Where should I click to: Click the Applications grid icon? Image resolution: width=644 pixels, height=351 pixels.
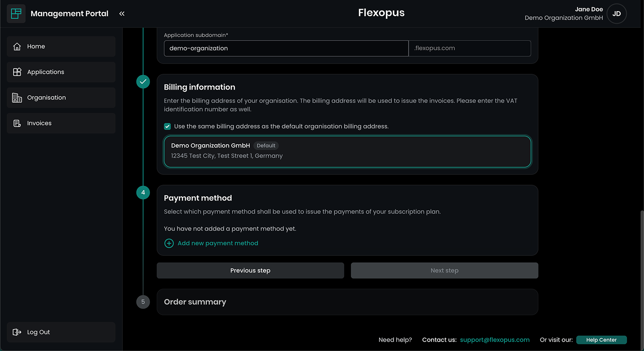tap(17, 72)
